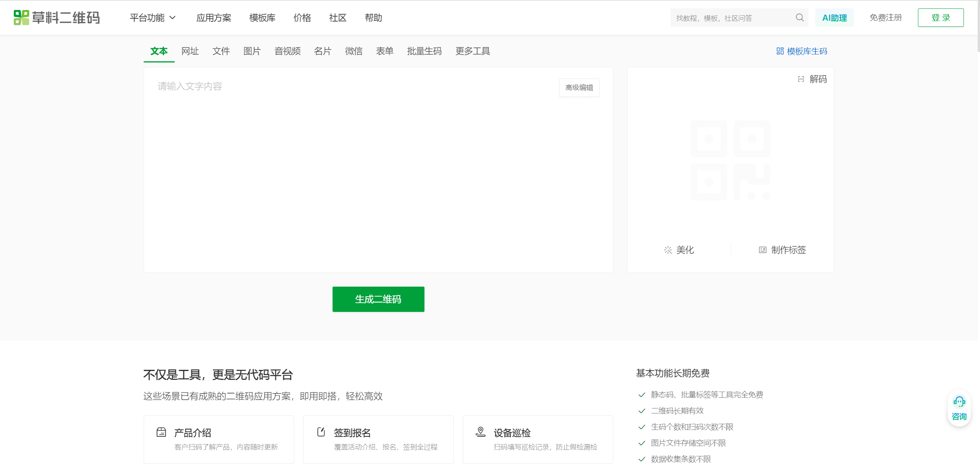The height and width of the screenshot is (469, 980).
Task: Switch to the 音视频 tab
Action: coord(287,51)
